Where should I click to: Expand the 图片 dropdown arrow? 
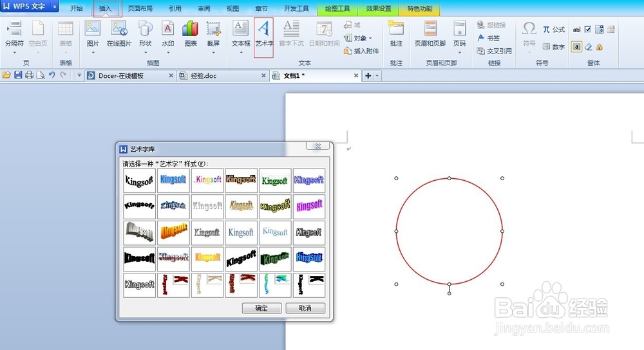[93, 53]
